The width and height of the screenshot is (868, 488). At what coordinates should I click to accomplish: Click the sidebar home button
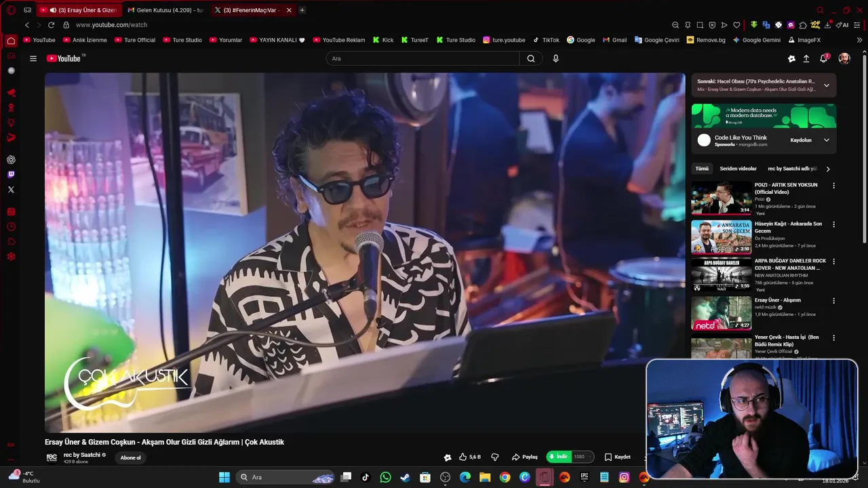pos(11,41)
